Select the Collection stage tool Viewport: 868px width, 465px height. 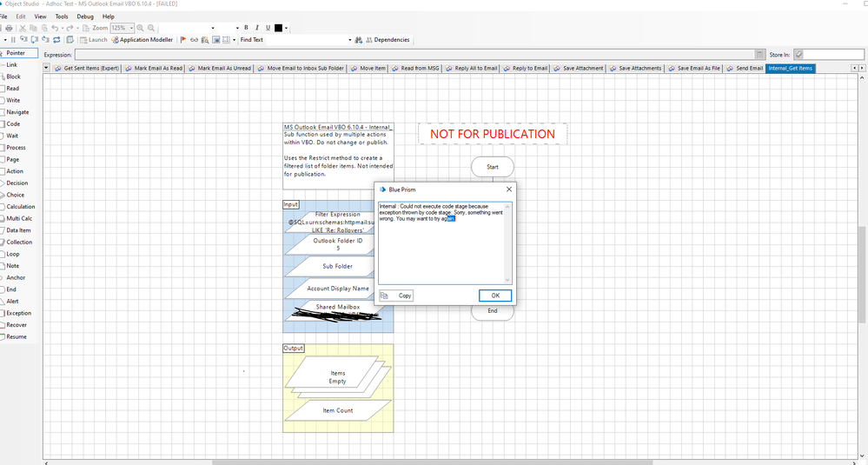coord(19,242)
